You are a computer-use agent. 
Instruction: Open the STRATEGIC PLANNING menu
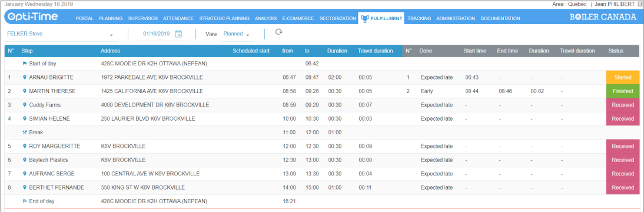tap(224, 18)
